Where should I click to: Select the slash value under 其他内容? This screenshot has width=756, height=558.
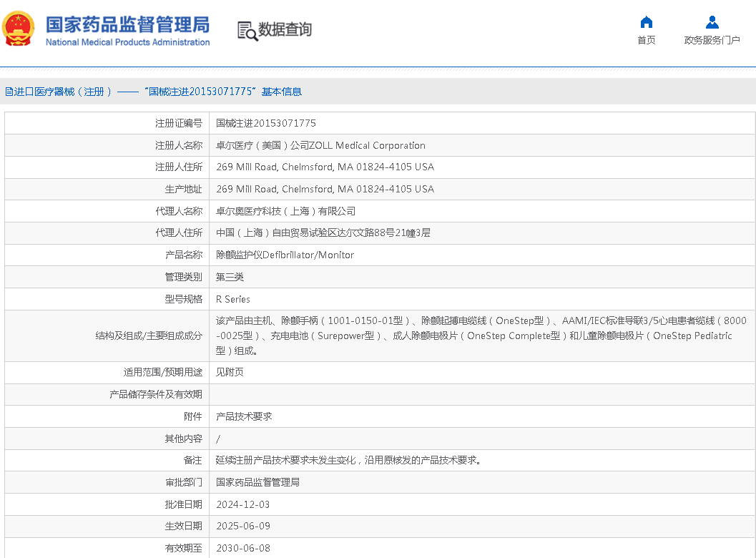218,439
